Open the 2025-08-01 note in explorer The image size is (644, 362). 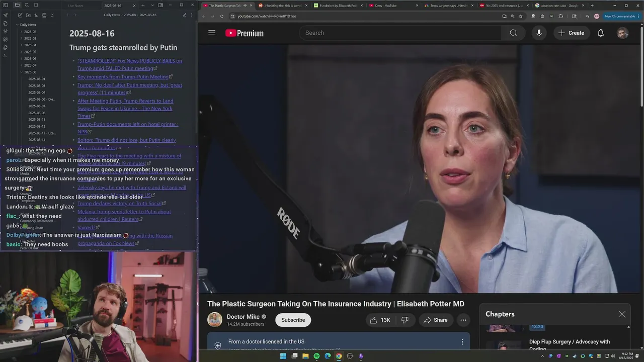click(x=37, y=79)
